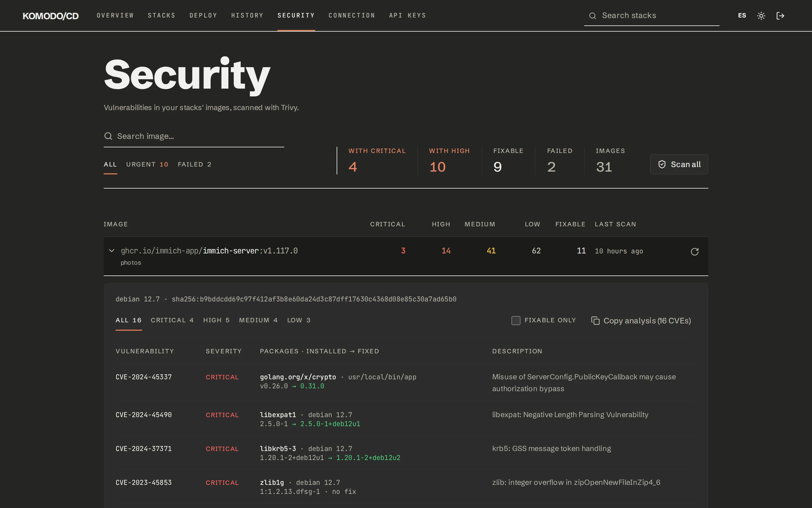Select the All images filter tab
812x508 pixels.
point(110,164)
